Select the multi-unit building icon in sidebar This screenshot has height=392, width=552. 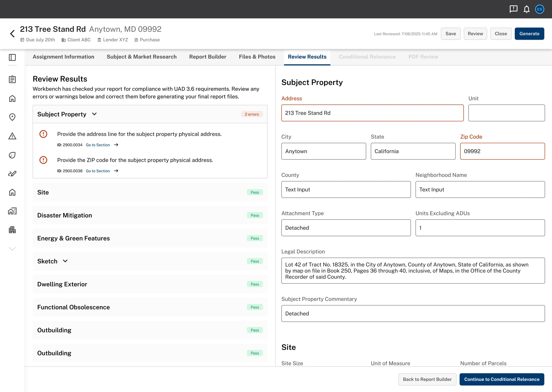click(x=12, y=230)
